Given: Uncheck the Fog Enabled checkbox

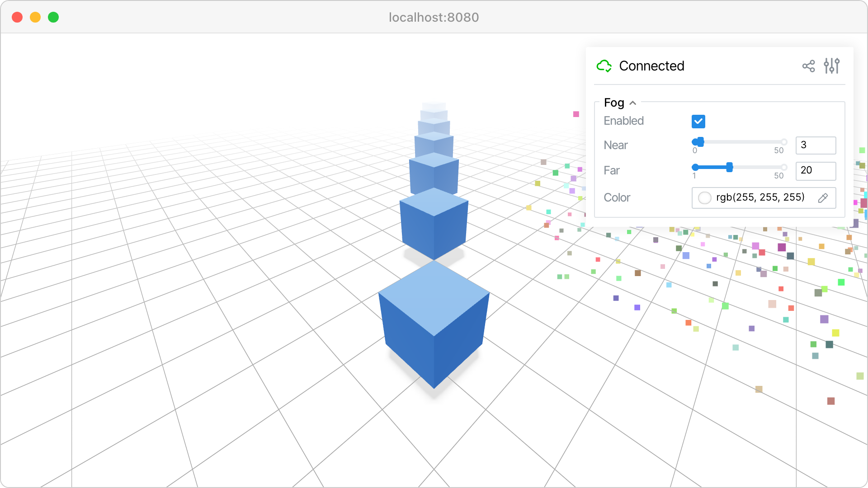Looking at the screenshot, I should tap(698, 121).
